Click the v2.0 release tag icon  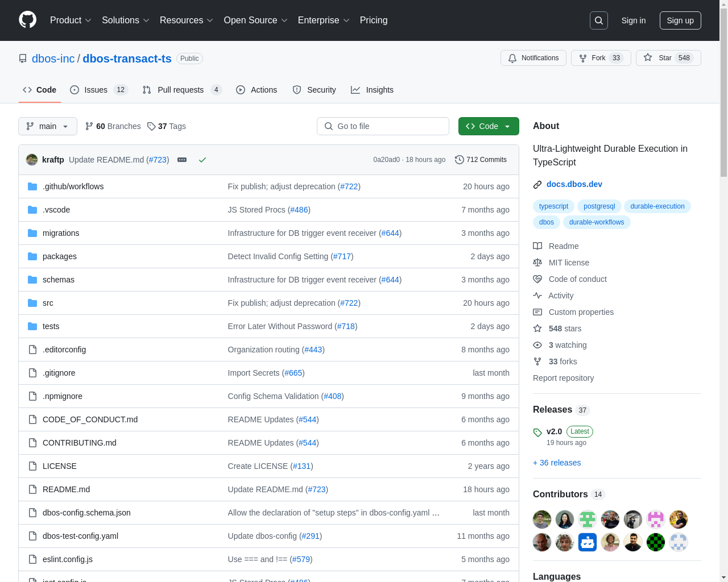coord(537,433)
